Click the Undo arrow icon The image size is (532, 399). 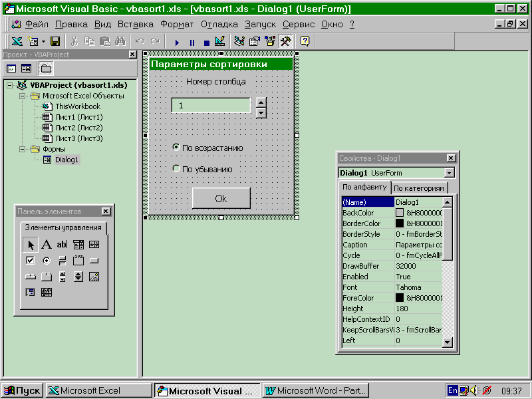(x=140, y=41)
